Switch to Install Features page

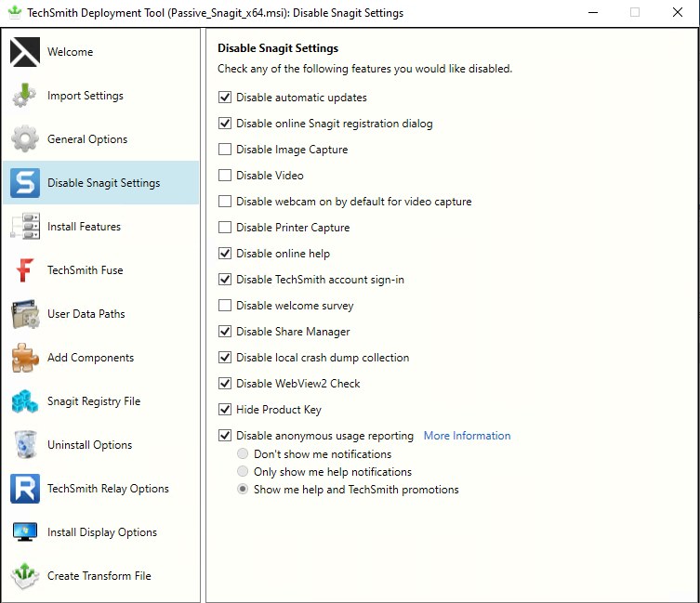click(84, 227)
